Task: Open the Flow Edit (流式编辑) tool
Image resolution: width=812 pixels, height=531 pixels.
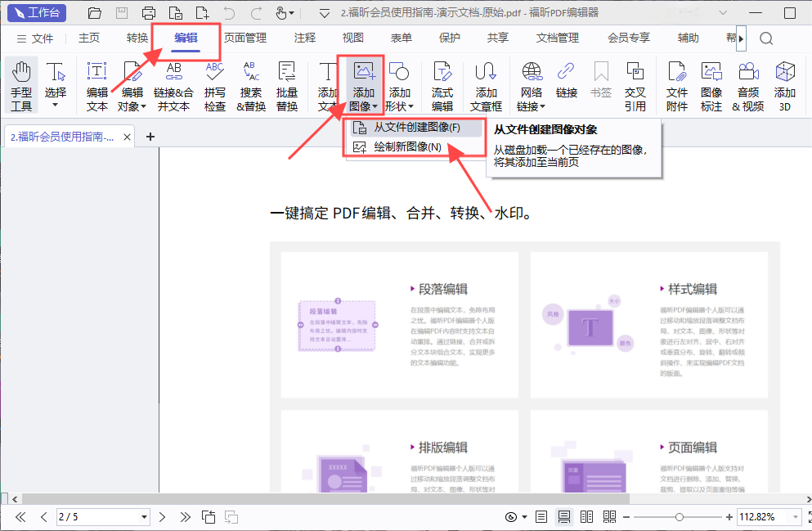Action: [442, 85]
